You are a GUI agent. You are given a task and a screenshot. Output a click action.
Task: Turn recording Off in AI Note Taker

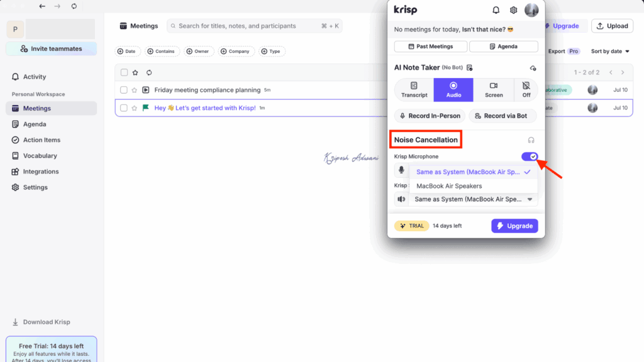[526, 89]
